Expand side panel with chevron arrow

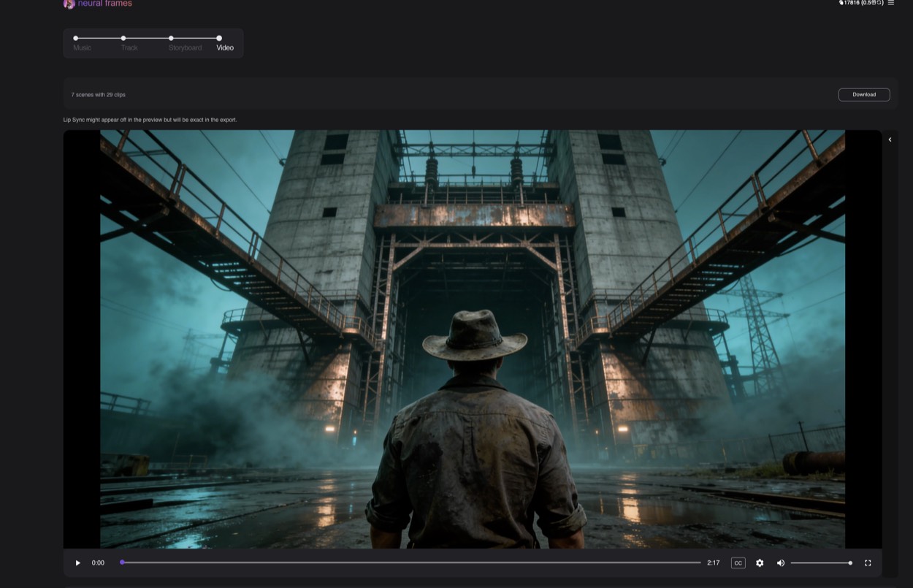(890, 140)
